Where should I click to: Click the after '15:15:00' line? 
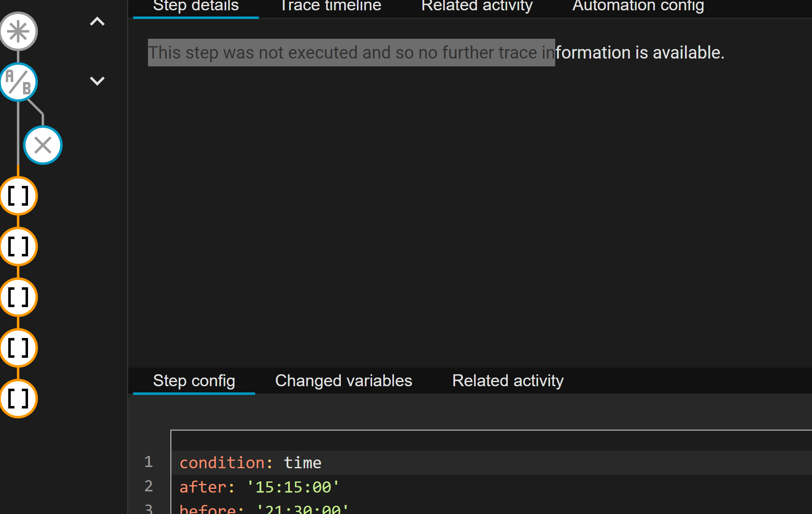click(x=260, y=487)
